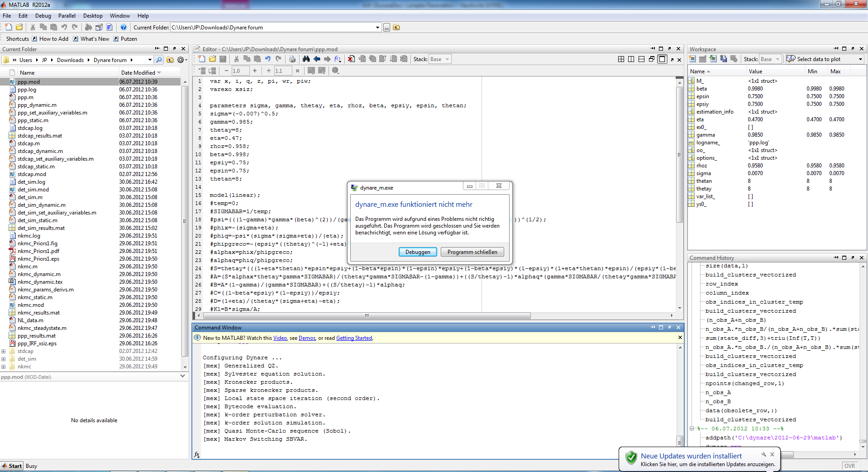Open Debug menu
This screenshot has height=472, width=868.
point(43,16)
